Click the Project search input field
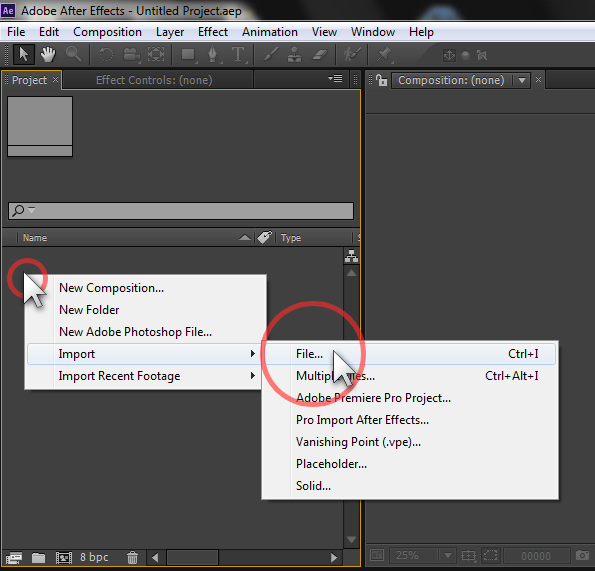Screen dimensions: 595x571 click(181, 211)
